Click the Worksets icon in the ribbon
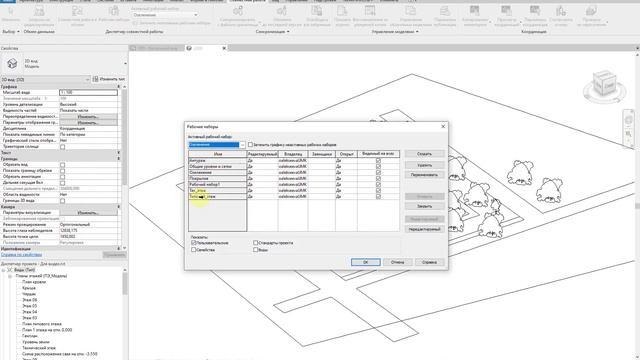 click(114, 11)
